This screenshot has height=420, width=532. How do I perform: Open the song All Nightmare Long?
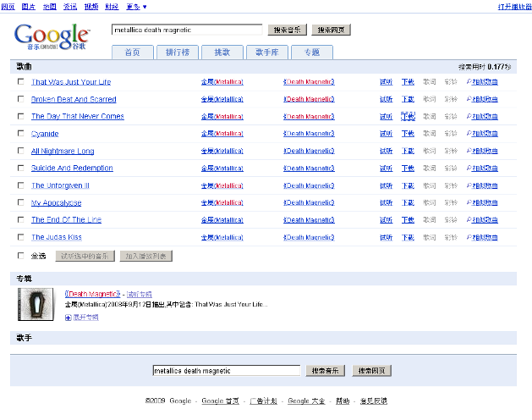(63, 152)
